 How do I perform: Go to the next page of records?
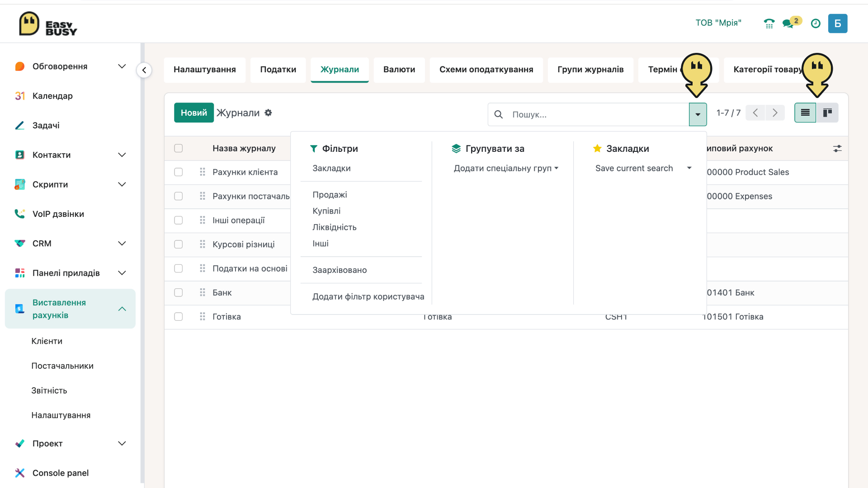coord(775,113)
